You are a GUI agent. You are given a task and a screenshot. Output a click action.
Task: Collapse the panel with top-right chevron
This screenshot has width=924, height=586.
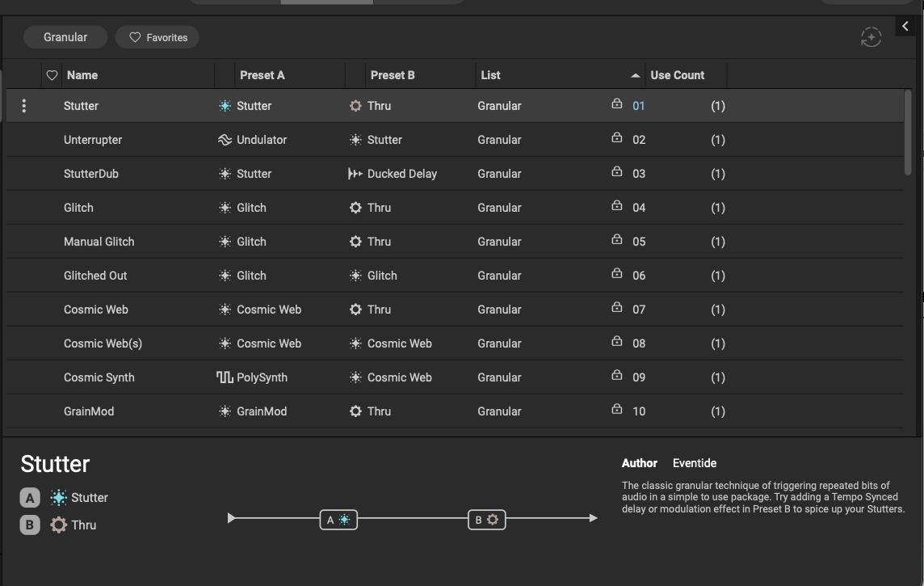pos(905,26)
